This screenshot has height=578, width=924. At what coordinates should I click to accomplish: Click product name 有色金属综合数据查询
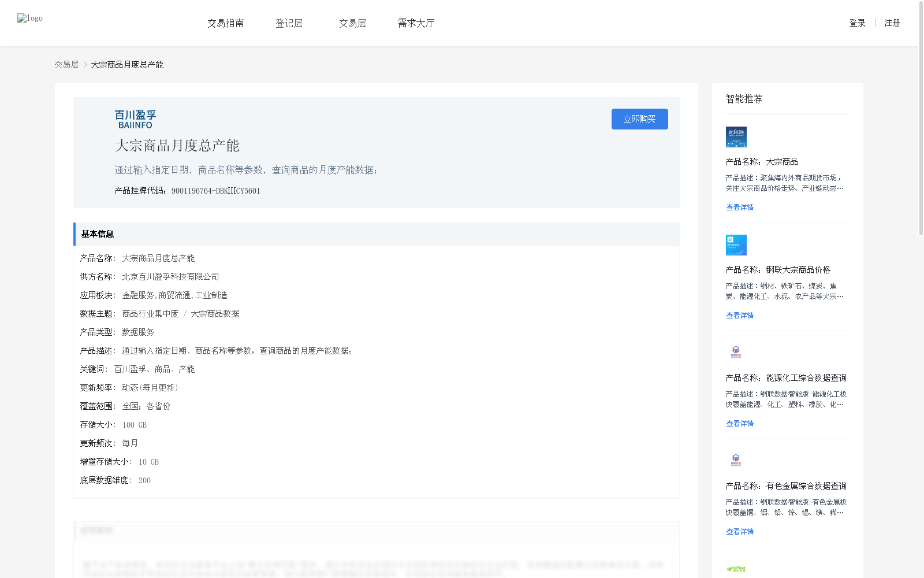[786, 486]
